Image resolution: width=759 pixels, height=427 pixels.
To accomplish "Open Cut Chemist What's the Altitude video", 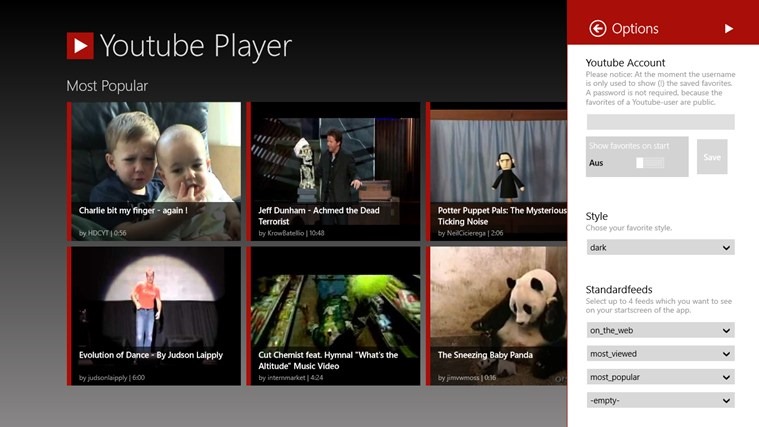I will click(x=334, y=316).
